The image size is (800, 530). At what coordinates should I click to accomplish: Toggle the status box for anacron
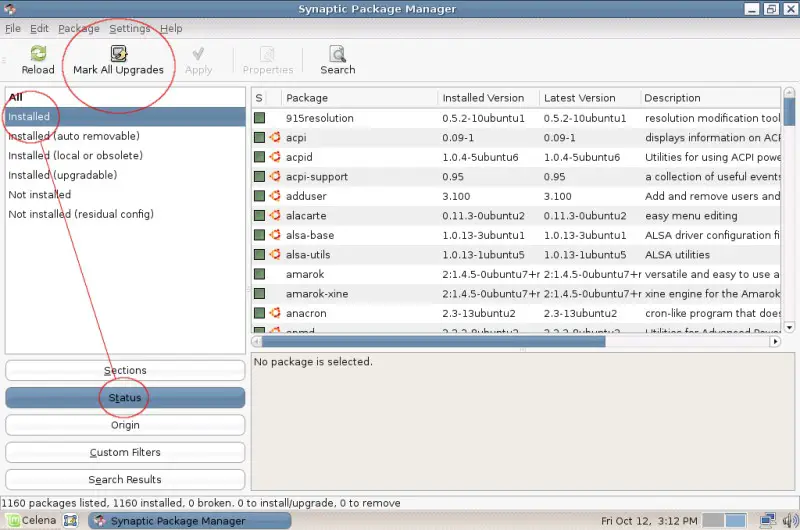(259, 313)
